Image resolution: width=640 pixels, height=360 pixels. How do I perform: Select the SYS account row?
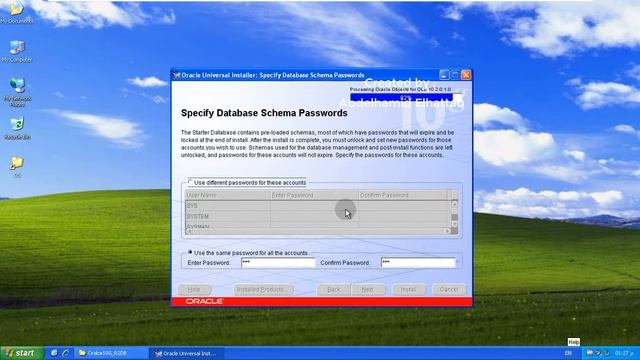[x=318, y=206]
